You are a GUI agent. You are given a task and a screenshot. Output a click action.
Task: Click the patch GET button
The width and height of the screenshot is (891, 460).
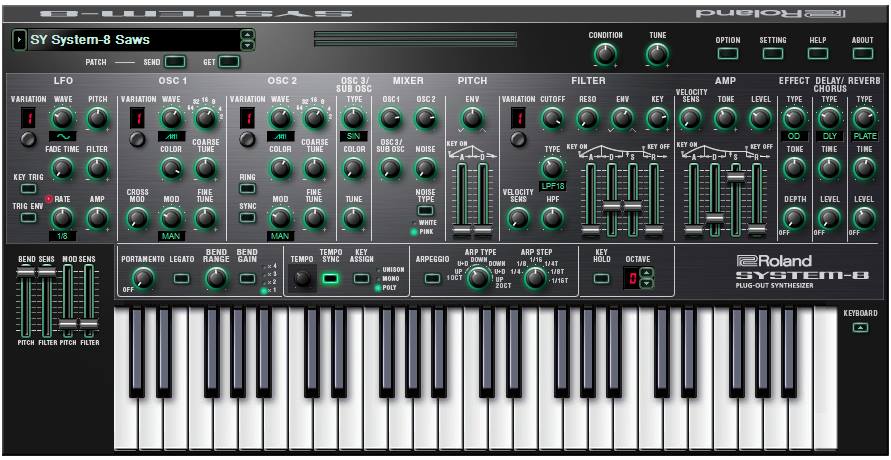[x=229, y=62]
